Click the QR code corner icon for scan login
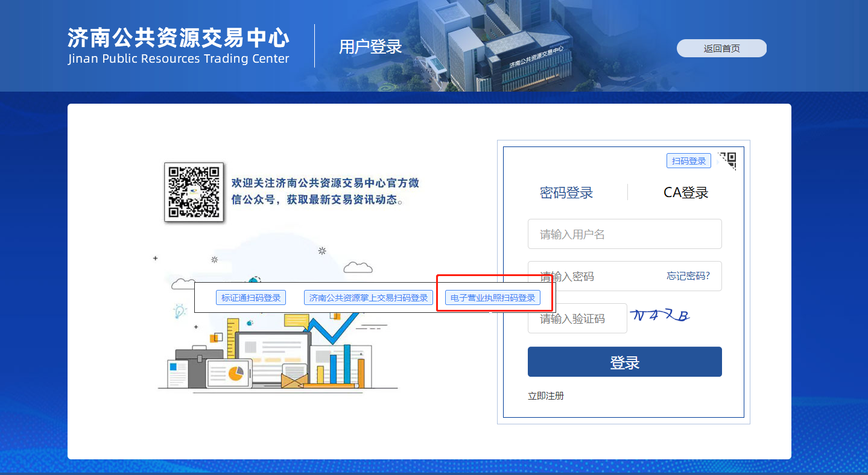Image resolution: width=868 pixels, height=475 pixels. 727,161
